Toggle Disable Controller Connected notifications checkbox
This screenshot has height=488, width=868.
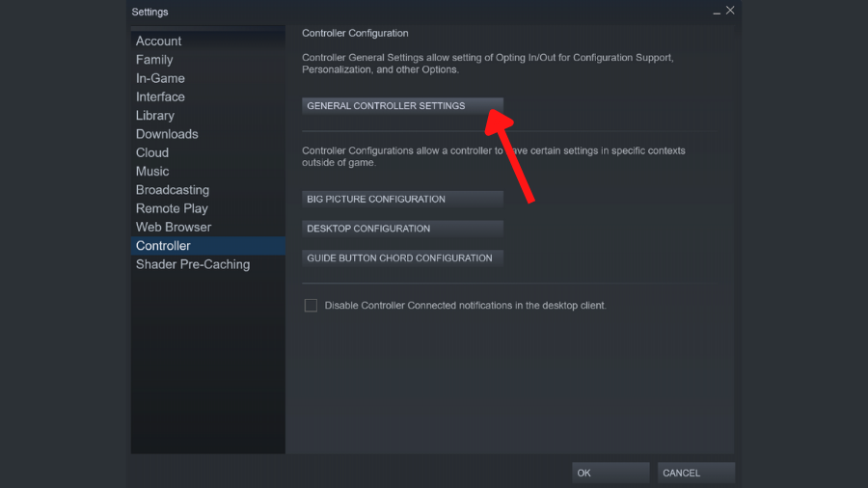(x=311, y=306)
